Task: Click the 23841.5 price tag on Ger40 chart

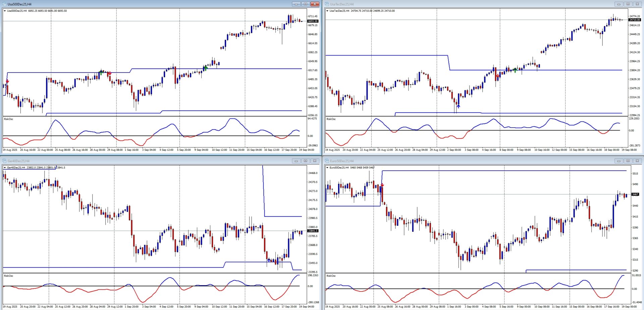Action: pyautogui.click(x=313, y=231)
